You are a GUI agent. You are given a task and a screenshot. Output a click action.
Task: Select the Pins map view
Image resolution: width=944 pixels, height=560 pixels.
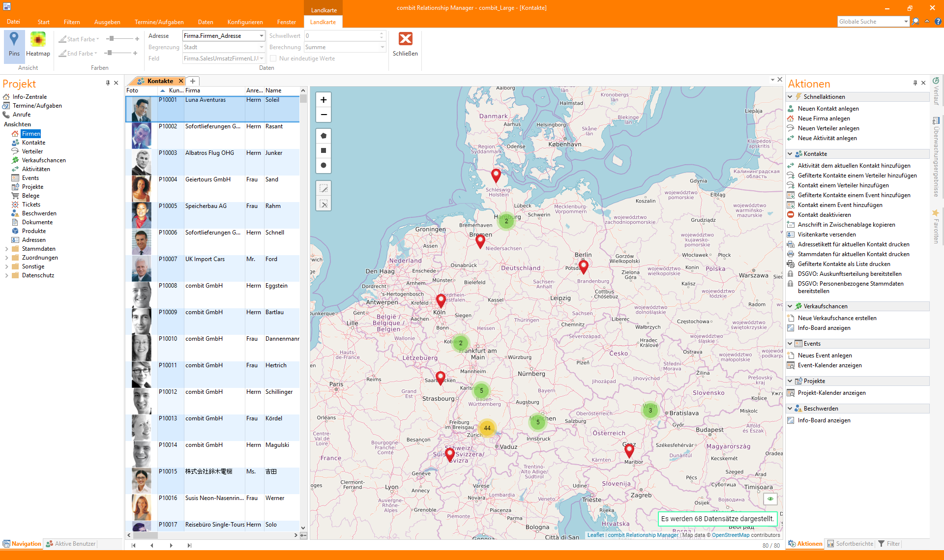click(14, 44)
